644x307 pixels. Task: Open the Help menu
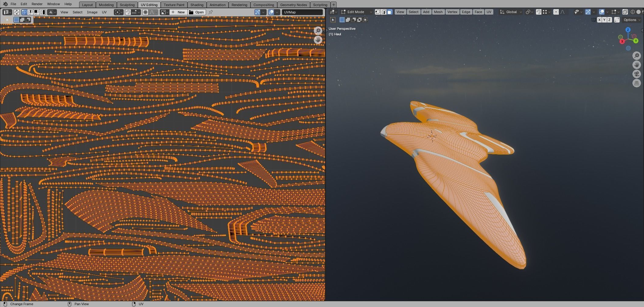click(68, 4)
